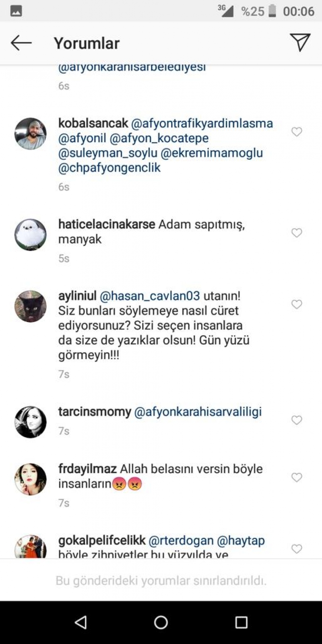Like kobalsancak's comment with heart
Viewport: 322px width, 644px height.
(x=297, y=132)
